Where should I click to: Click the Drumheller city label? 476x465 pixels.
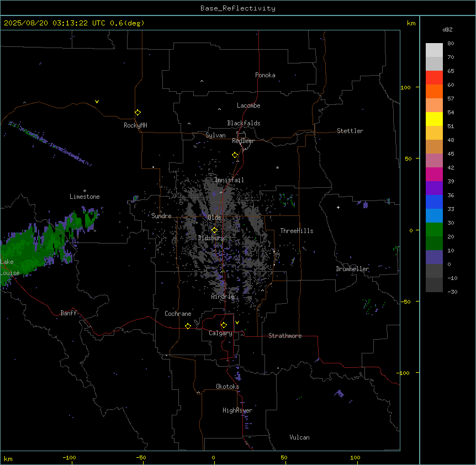(x=352, y=269)
